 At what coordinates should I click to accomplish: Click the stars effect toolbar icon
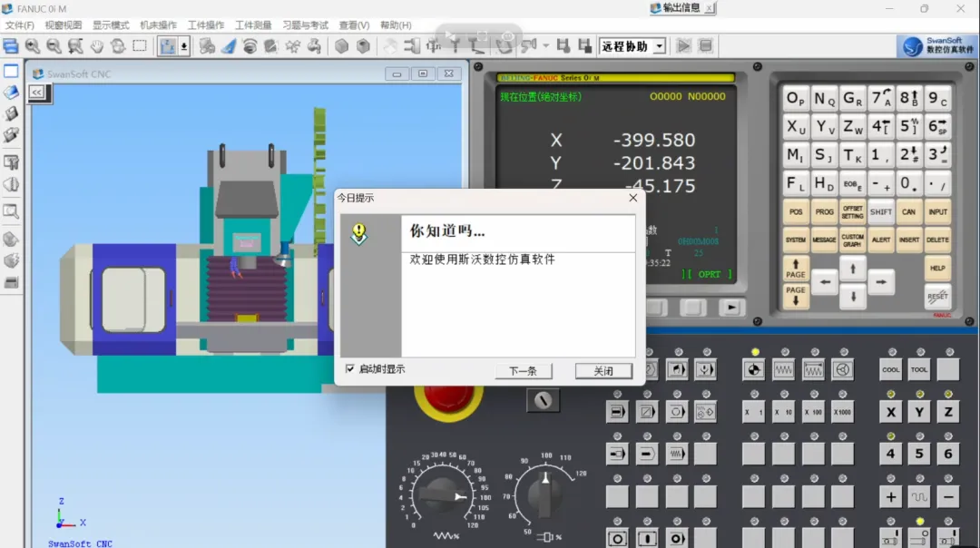[x=292, y=46]
